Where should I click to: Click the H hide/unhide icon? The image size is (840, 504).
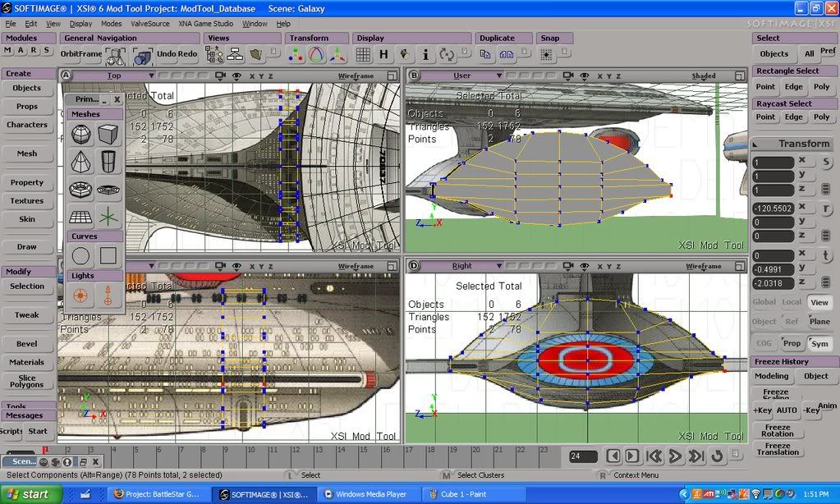click(x=383, y=55)
